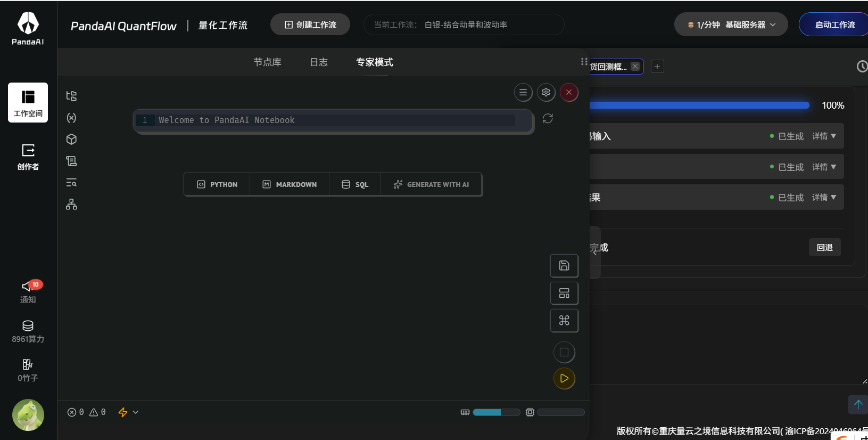
Task: Click the history clock icon
Action: point(862,67)
